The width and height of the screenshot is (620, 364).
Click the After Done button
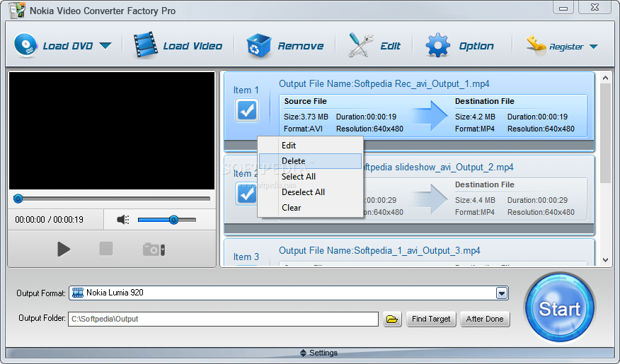485,319
